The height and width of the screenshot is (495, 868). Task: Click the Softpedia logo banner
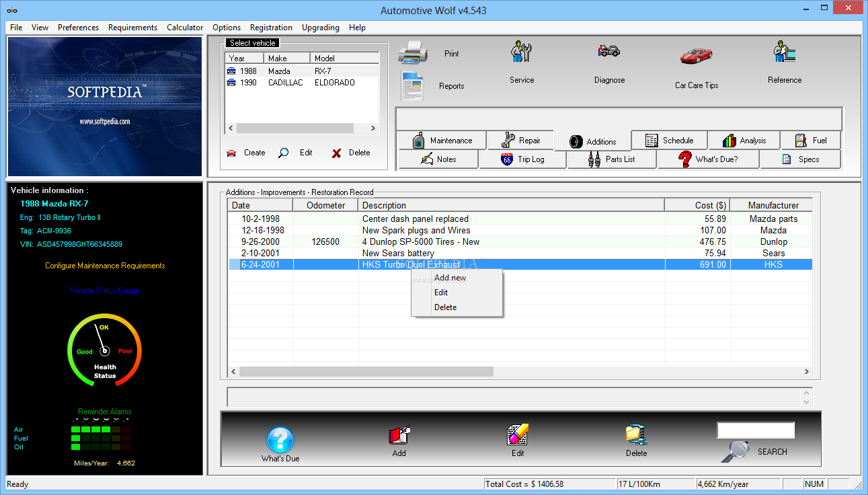104,106
